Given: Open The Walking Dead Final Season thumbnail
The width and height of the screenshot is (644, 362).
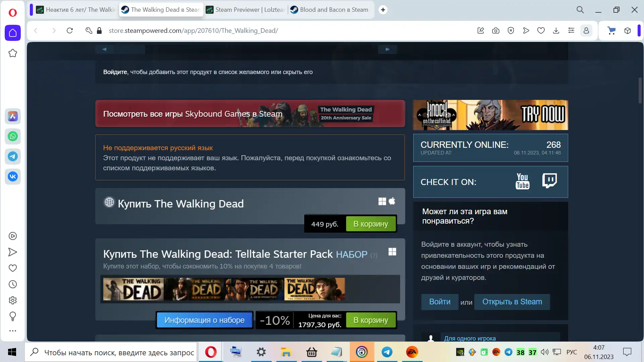Looking at the screenshot, I should click(x=315, y=289).
